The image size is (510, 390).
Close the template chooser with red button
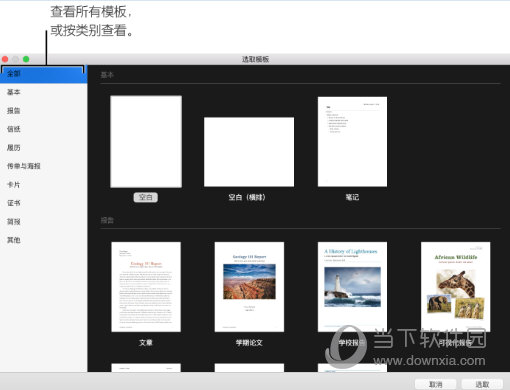click(5, 59)
